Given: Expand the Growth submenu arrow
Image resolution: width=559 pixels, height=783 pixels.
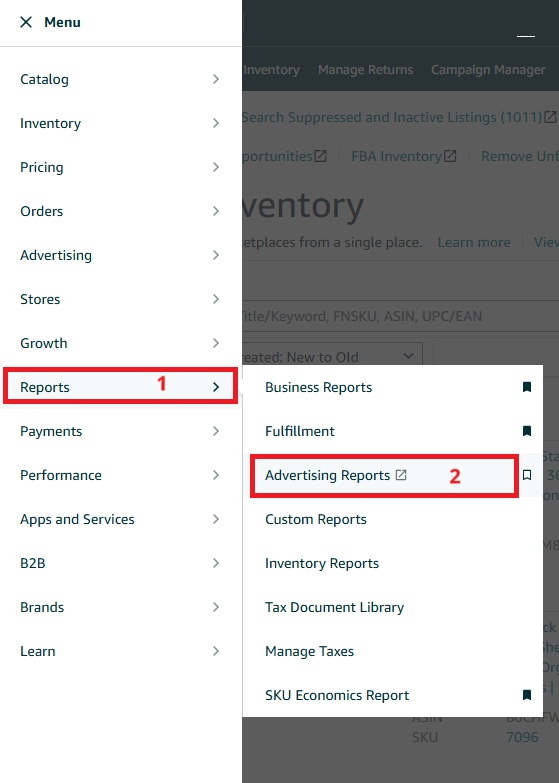Looking at the screenshot, I should click(x=216, y=343).
